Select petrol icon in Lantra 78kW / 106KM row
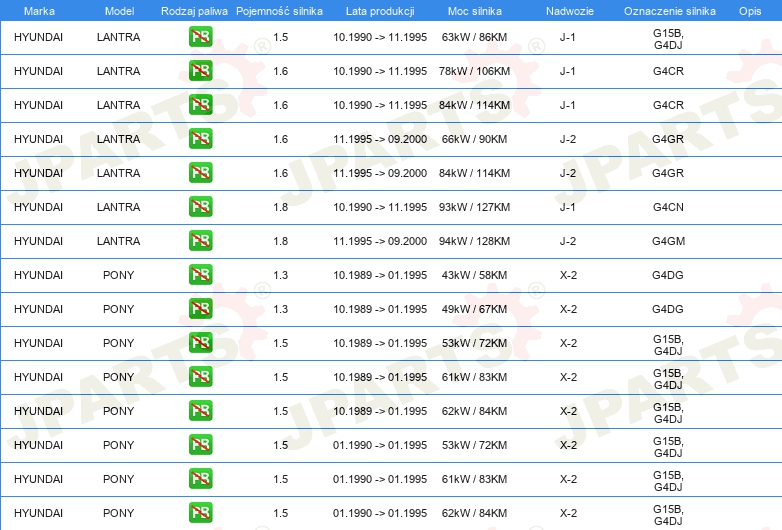782x530 pixels. point(200,71)
